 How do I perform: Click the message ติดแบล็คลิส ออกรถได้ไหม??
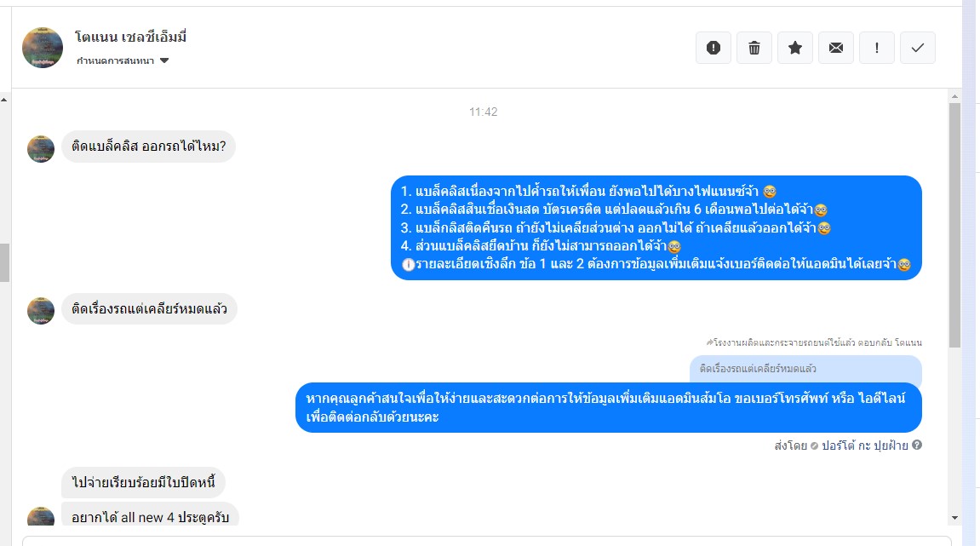149,147
